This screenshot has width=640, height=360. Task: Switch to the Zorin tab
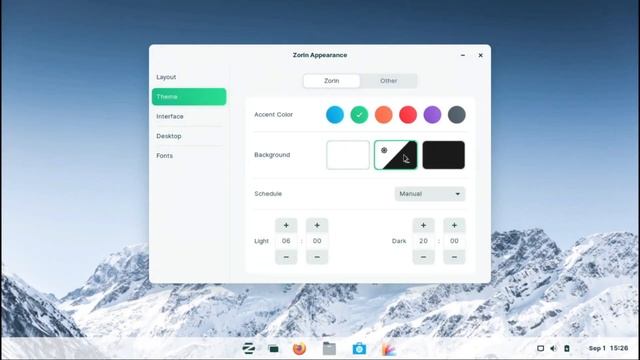pos(331,81)
